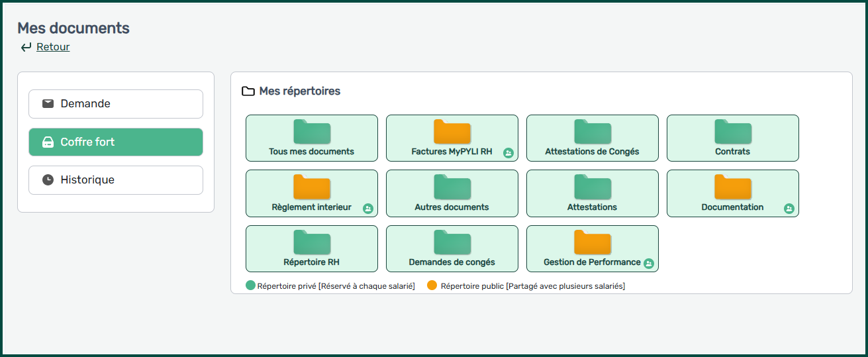868x357 pixels.
Task: Open the Gestion de Performance folder
Action: 592,249
